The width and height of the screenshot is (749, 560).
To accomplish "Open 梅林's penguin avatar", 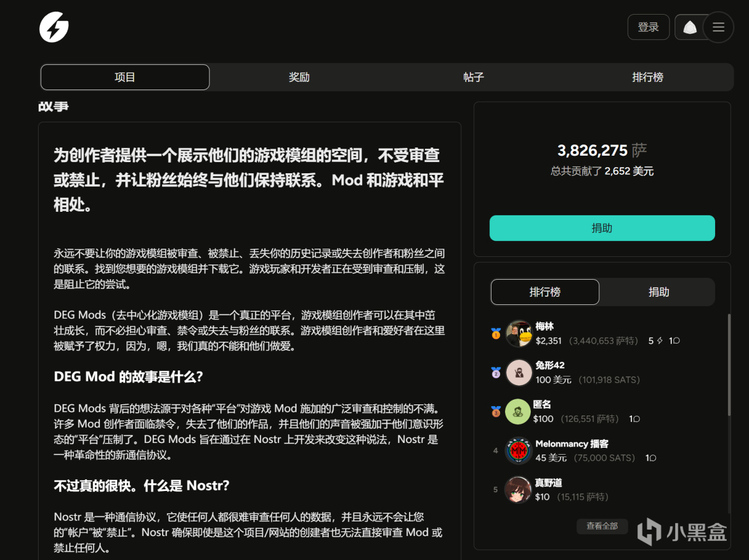I will [x=519, y=334].
